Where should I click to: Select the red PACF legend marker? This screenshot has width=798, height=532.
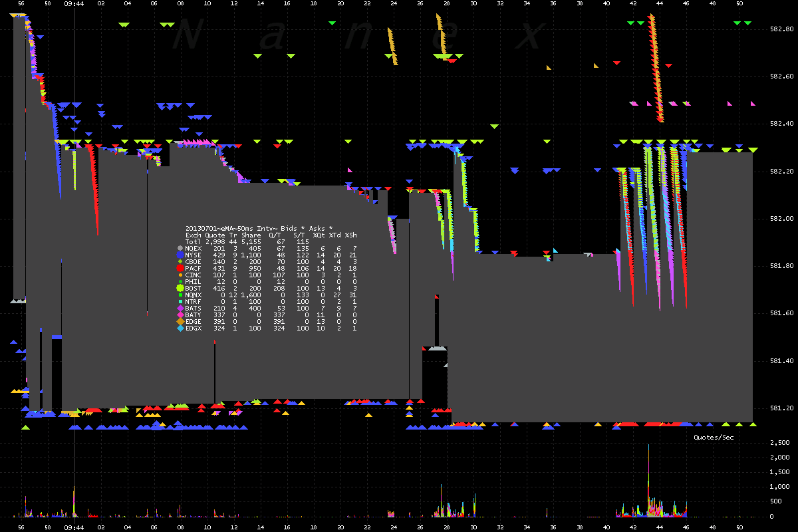pos(180,268)
